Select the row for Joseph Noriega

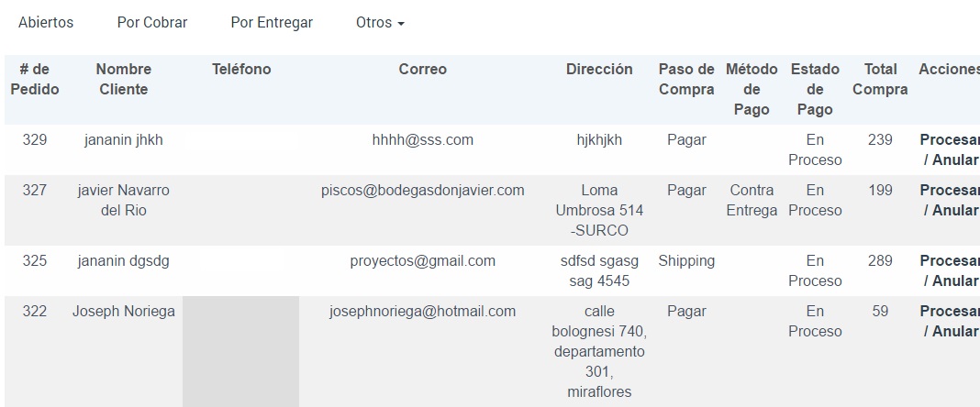click(124, 312)
